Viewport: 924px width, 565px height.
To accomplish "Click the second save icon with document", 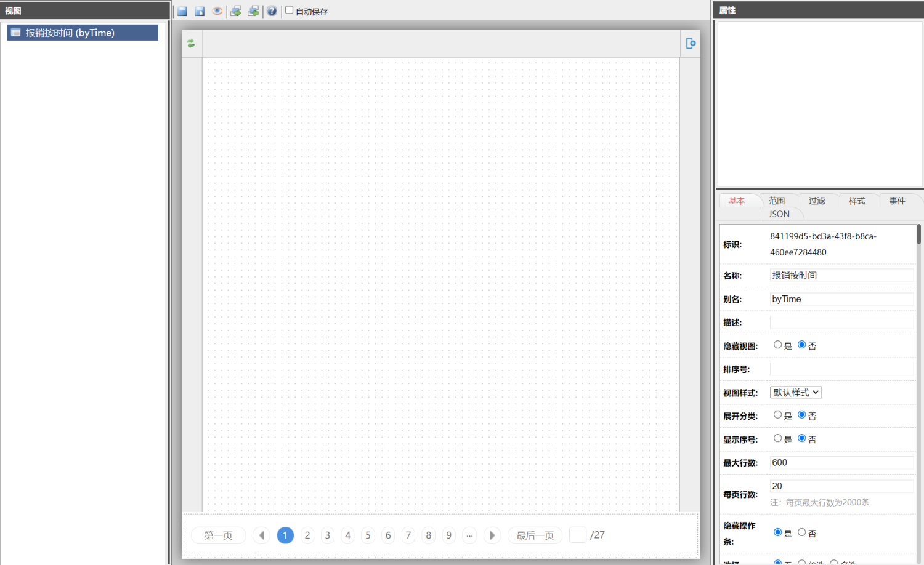I will [x=200, y=11].
